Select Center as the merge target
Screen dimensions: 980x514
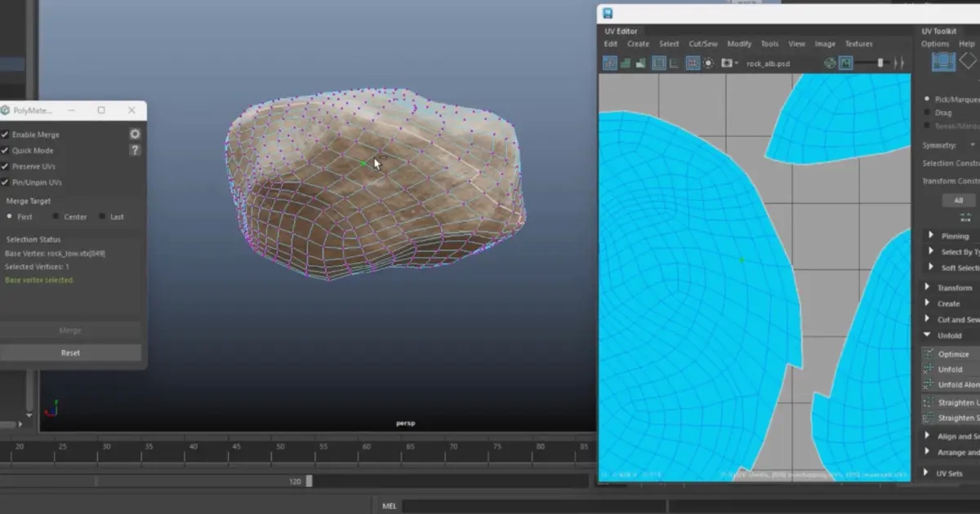point(56,217)
